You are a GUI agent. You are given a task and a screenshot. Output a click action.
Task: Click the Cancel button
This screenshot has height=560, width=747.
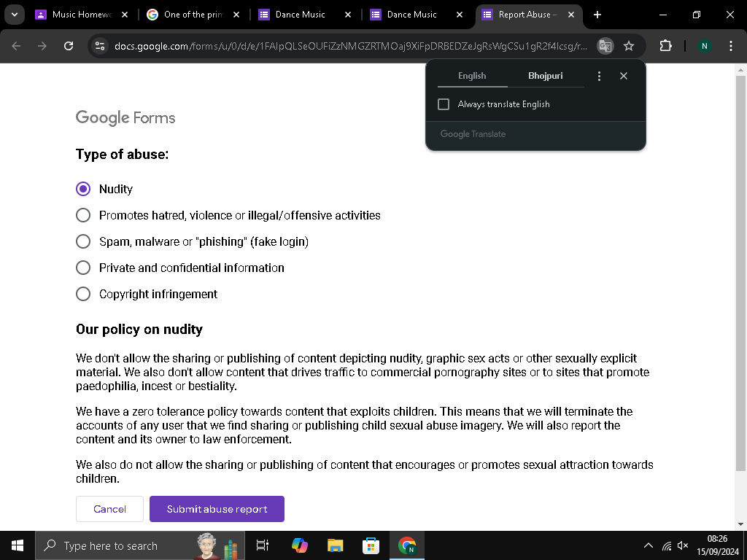click(109, 509)
